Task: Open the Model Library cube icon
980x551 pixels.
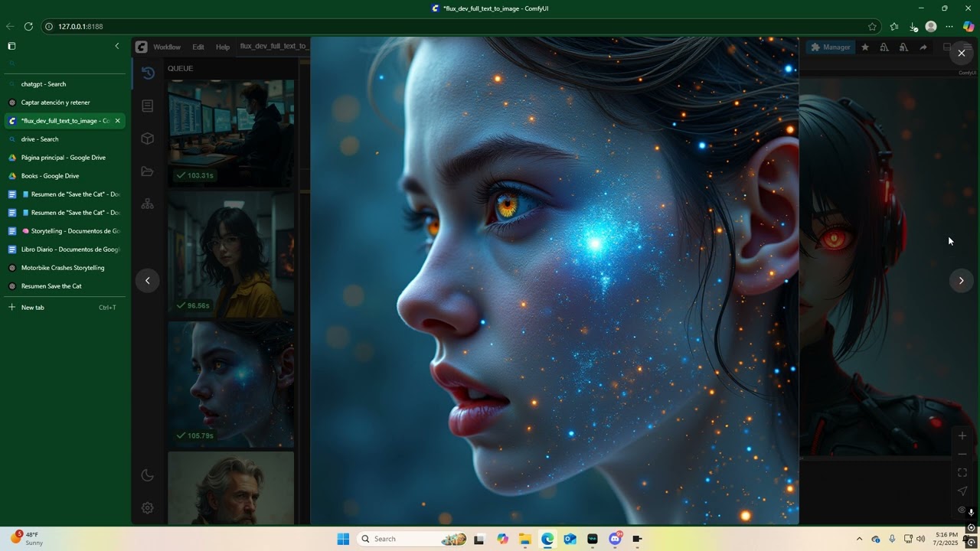Action: coord(148,139)
